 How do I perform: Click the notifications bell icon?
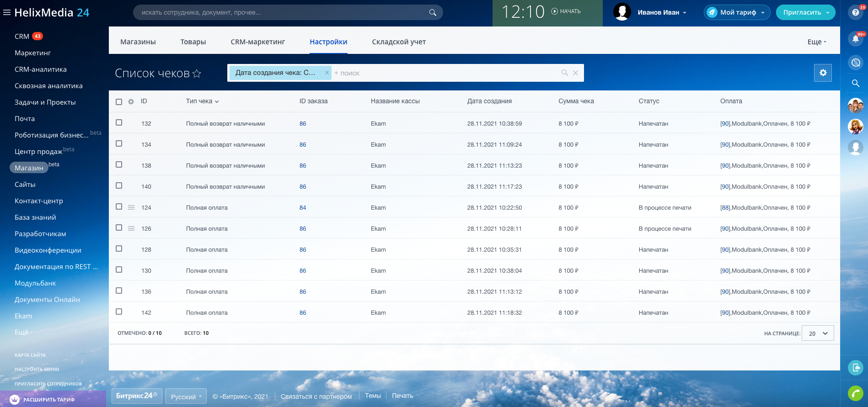click(x=855, y=39)
